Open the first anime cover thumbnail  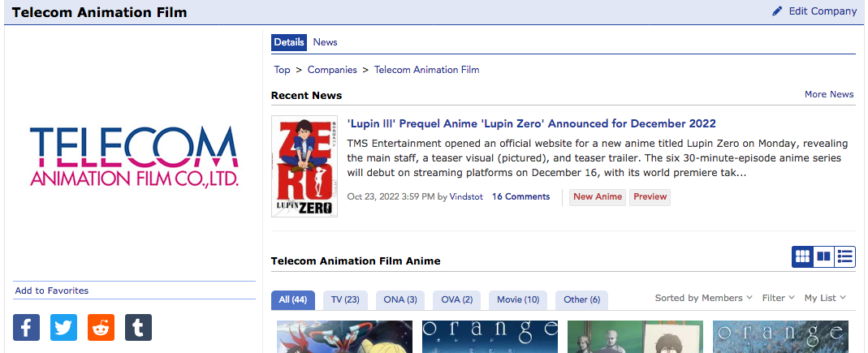(344, 337)
